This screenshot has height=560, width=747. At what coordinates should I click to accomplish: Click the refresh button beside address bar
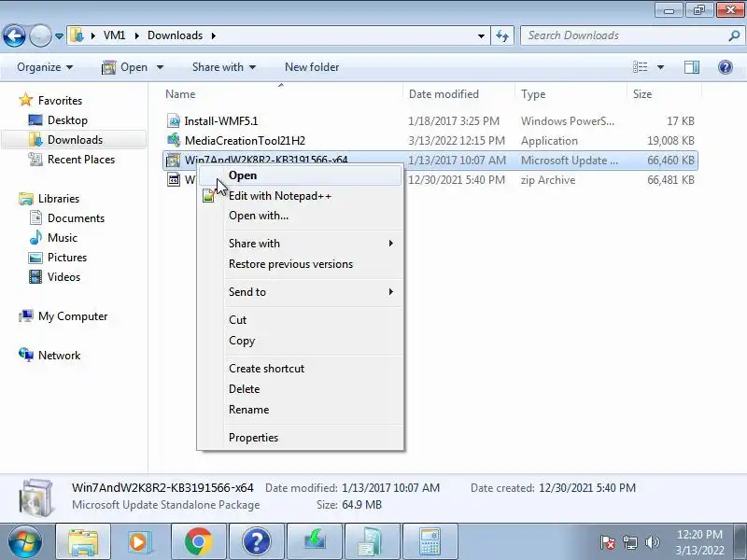(502, 35)
